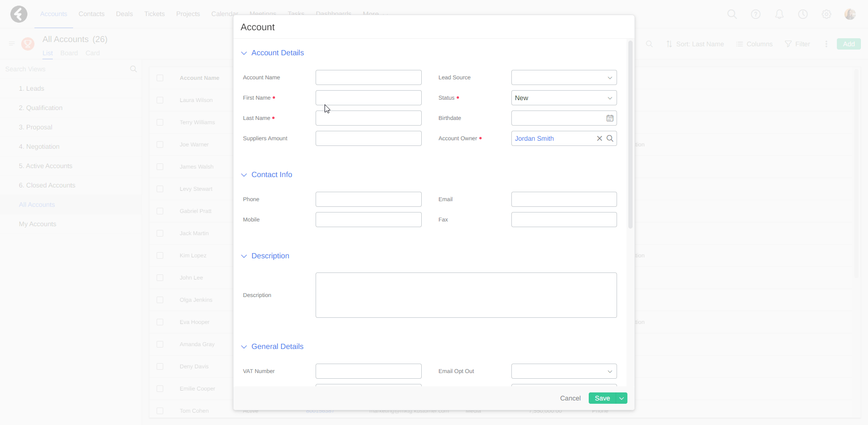Go to the Contacts tab

(92, 14)
